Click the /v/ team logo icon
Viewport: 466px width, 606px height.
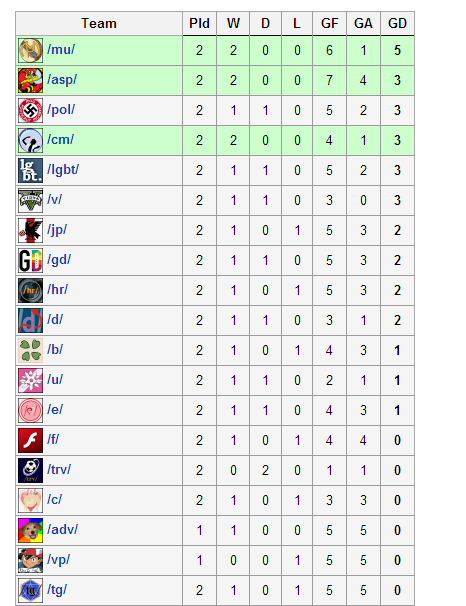coord(31,200)
